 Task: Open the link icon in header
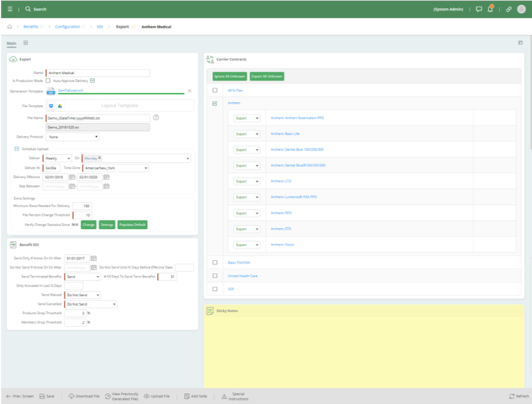(x=509, y=9)
